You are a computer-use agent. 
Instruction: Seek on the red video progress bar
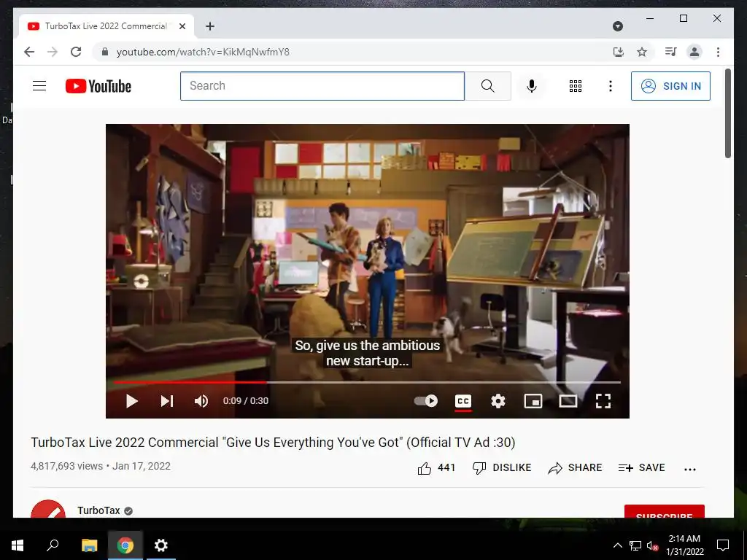pyautogui.click(x=367, y=382)
